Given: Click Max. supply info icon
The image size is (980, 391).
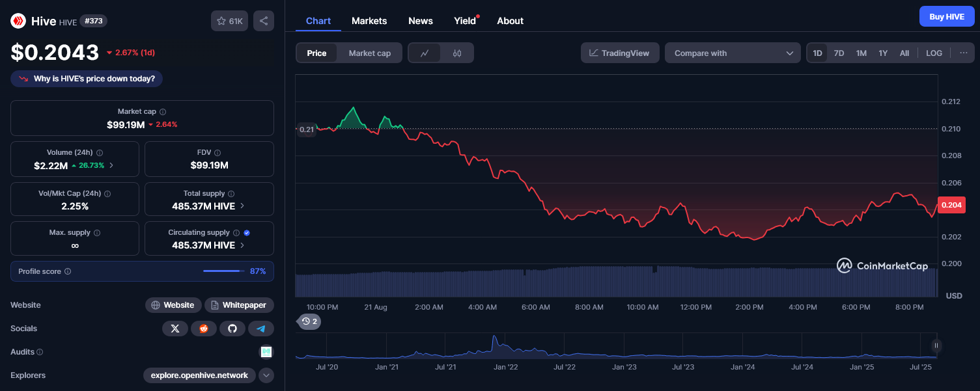Looking at the screenshot, I should 97,233.
